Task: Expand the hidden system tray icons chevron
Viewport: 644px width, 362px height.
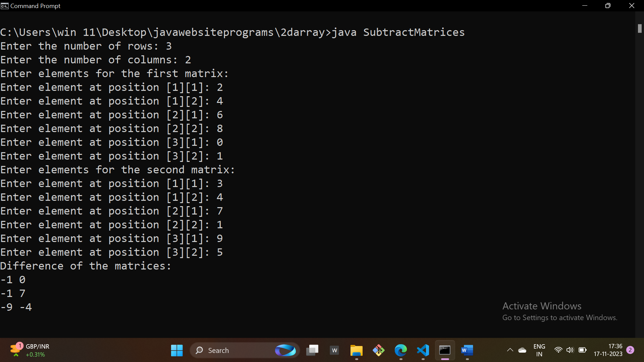Action: [x=510, y=350]
